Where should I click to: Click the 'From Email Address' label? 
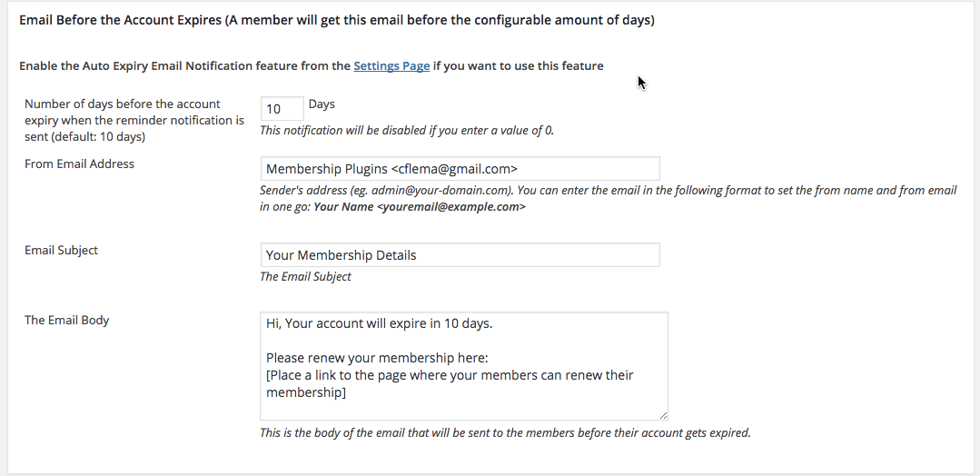(x=79, y=164)
